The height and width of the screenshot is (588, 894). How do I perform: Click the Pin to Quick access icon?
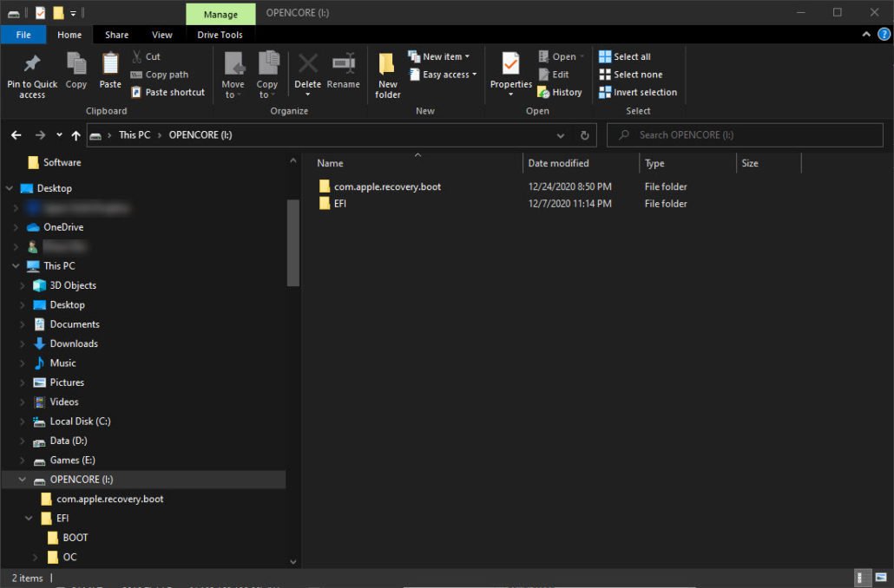pos(32,65)
